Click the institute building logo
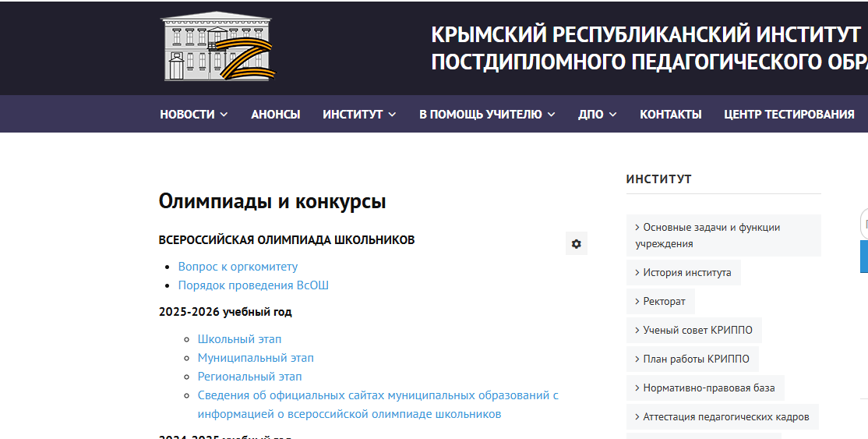This screenshot has width=868, height=439. [x=218, y=47]
